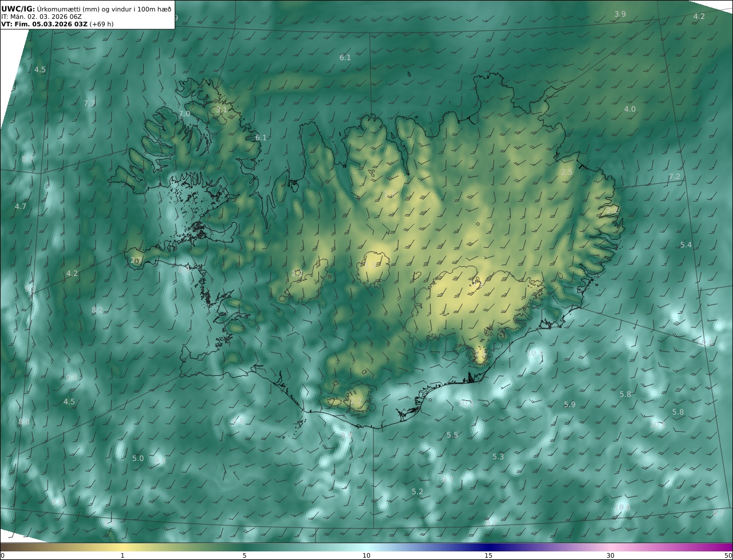Click the 5 tick label on the colour scale
This screenshot has width=733, height=560.
point(245,555)
